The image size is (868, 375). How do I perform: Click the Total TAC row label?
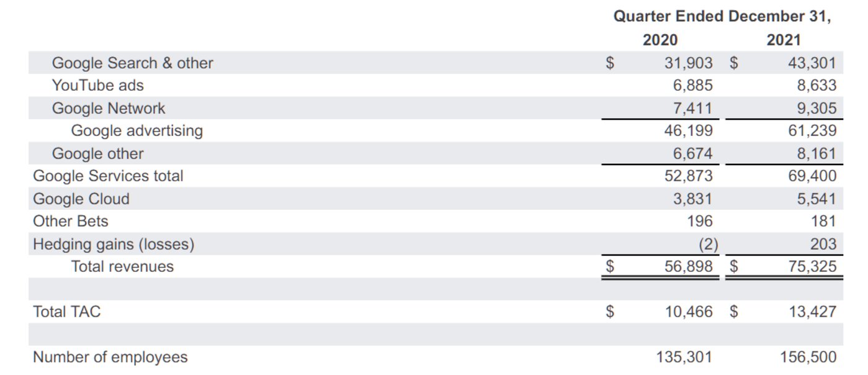(66, 312)
